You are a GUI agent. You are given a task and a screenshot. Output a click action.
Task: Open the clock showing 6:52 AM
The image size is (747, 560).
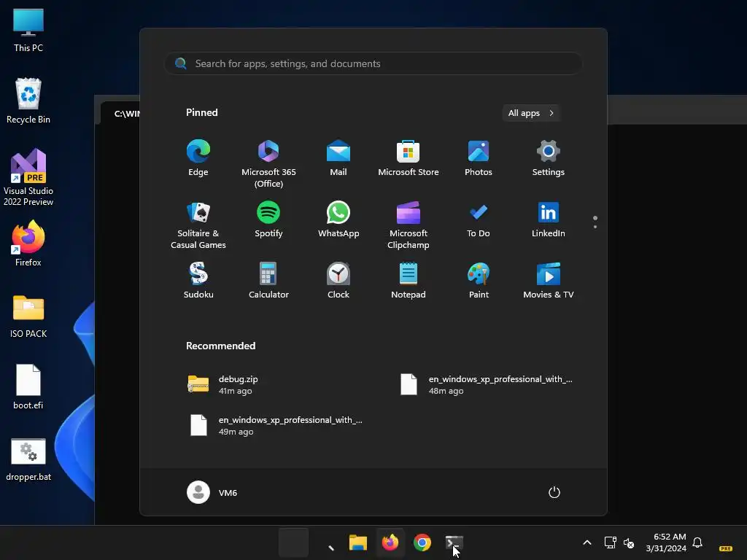[x=666, y=542]
